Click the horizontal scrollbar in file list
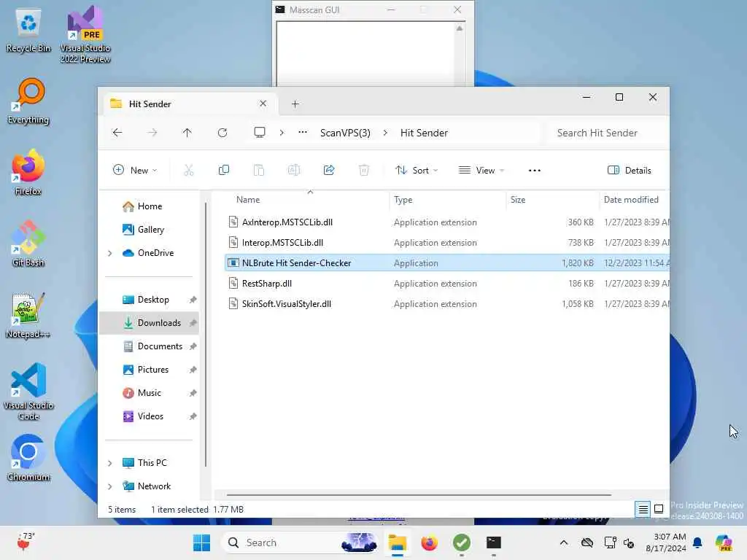Viewport: 747px width, 560px height. [418, 495]
